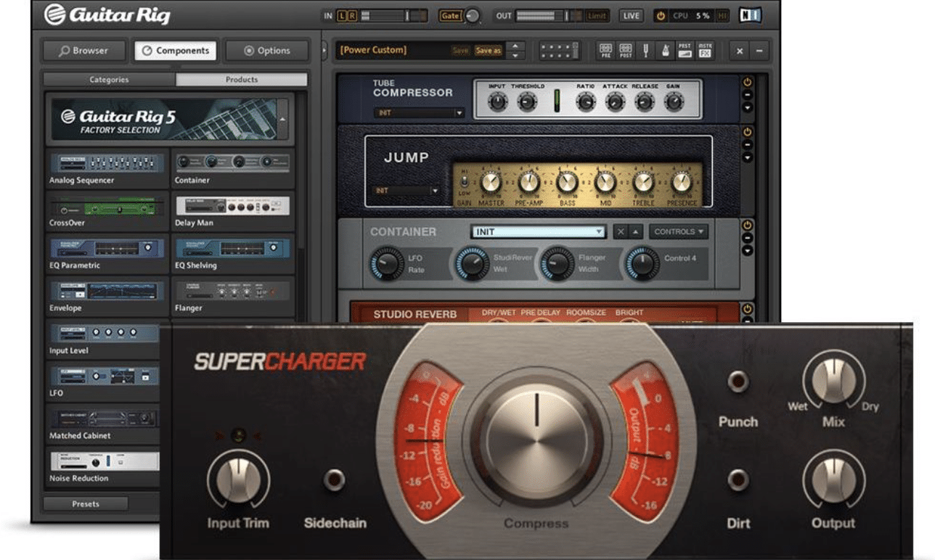935x560 pixels.
Task: Pick the Noise Reduction component
Action: coord(103,467)
